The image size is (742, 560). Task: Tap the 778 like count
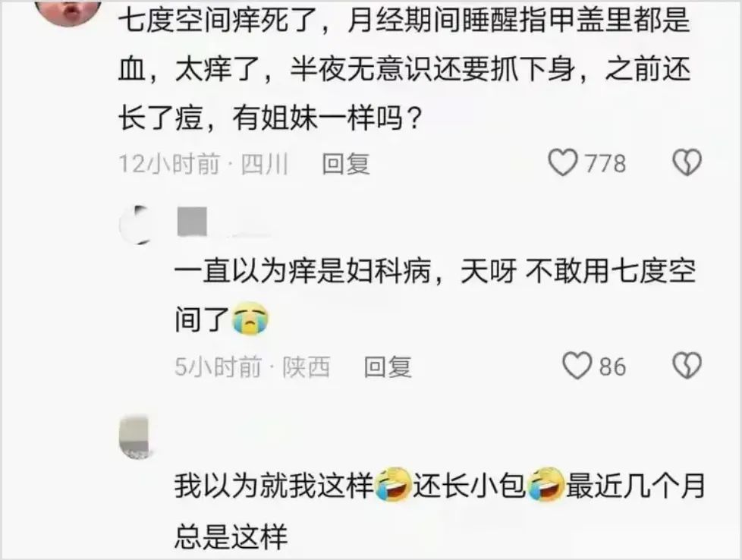pos(605,164)
